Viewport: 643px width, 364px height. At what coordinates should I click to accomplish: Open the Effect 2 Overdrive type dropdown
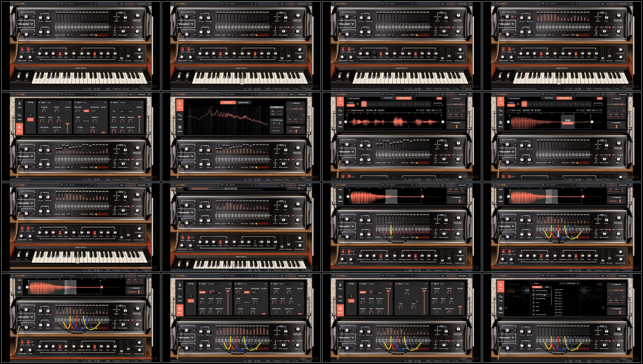[410, 284]
